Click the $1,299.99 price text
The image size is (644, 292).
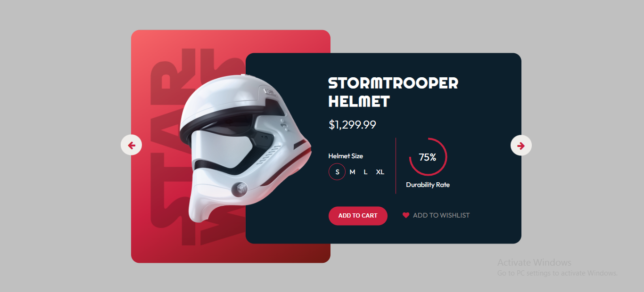click(x=352, y=125)
